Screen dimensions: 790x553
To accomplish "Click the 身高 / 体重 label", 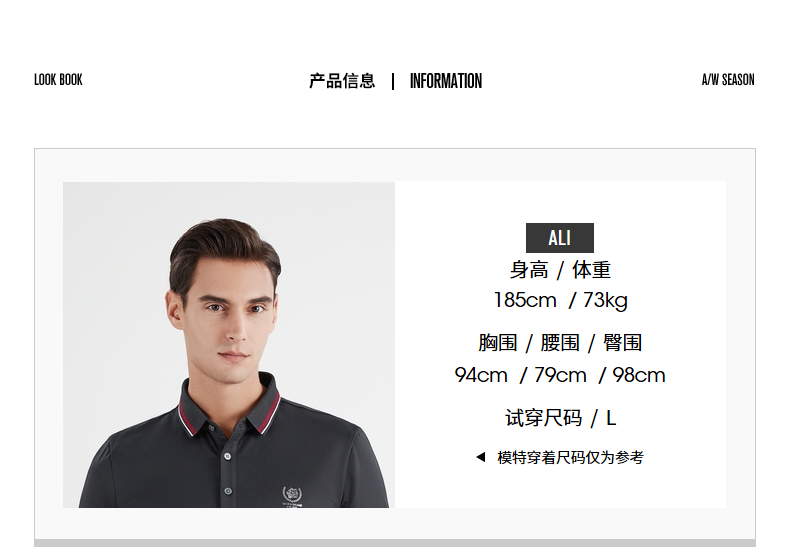I will pyautogui.click(x=560, y=270).
